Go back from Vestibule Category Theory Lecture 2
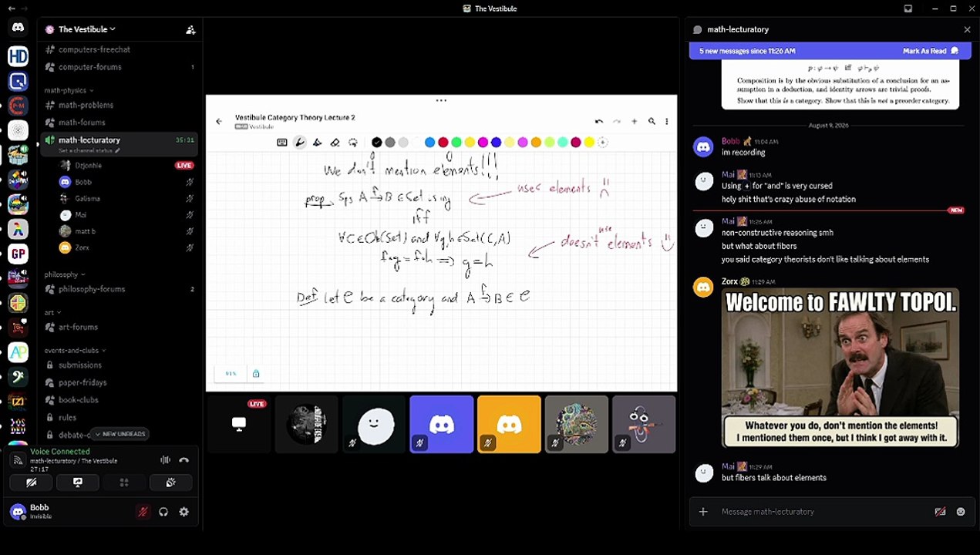Viewport: 980px width, 555px height. (219, 121)
